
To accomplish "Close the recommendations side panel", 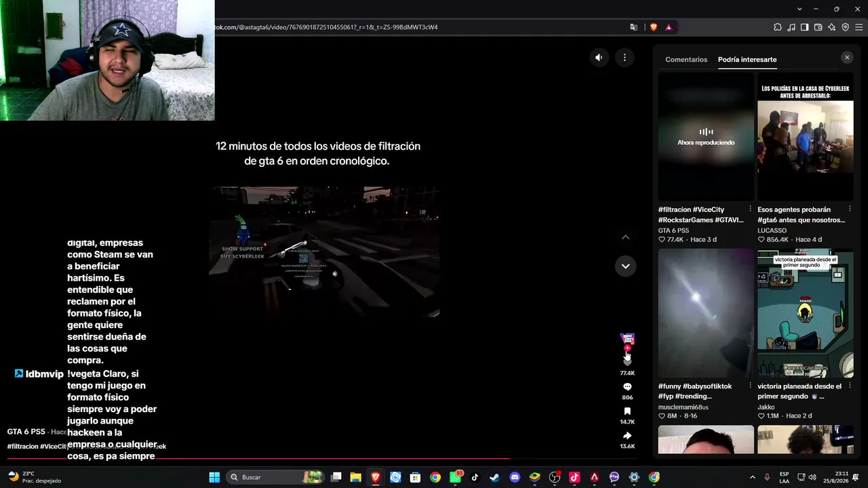I will (847, 58).
